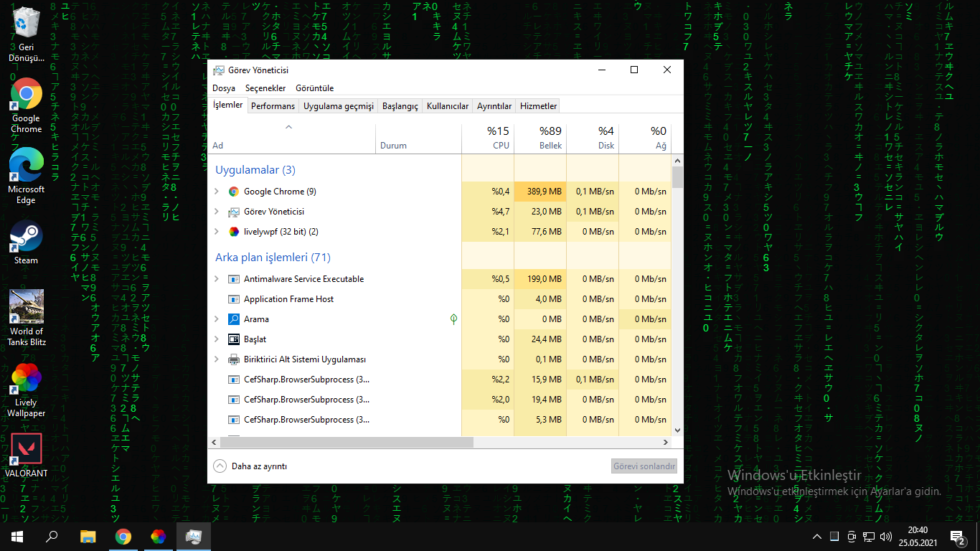Open the taskbar search
Screen dimensions: 980x551
52,536
